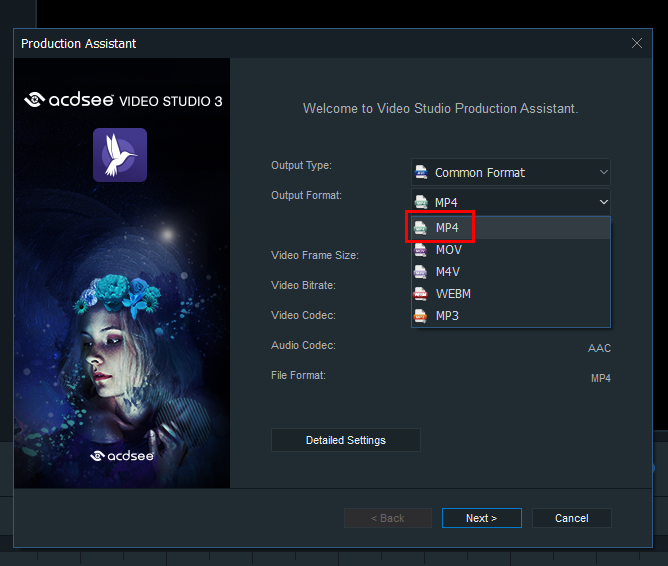Click the Video Codec label

(303, 315)
